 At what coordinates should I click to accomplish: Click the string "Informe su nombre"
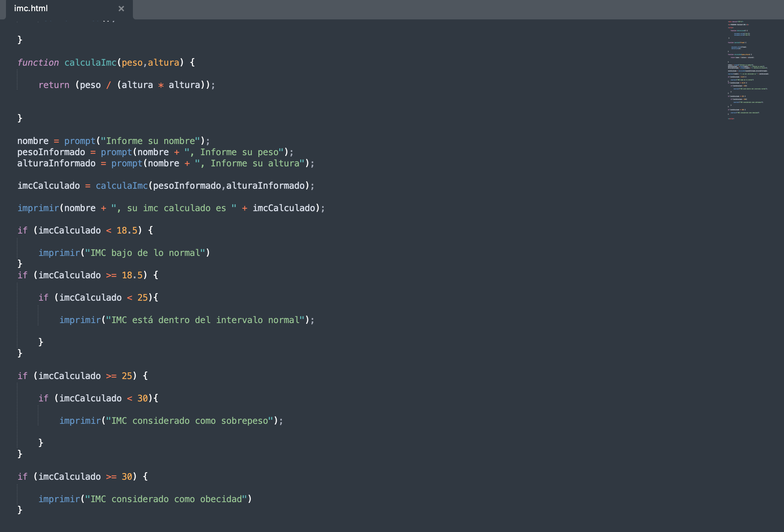coord(150,141)
